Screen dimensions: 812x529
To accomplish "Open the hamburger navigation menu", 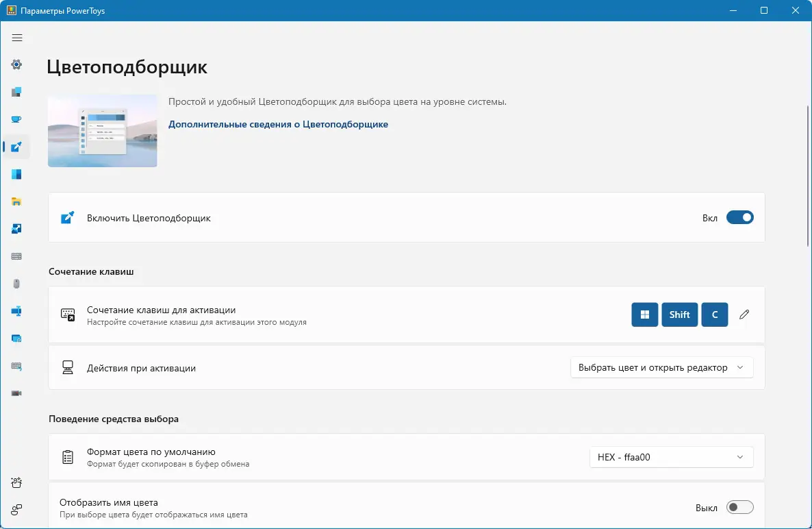I will coord(17,38).
